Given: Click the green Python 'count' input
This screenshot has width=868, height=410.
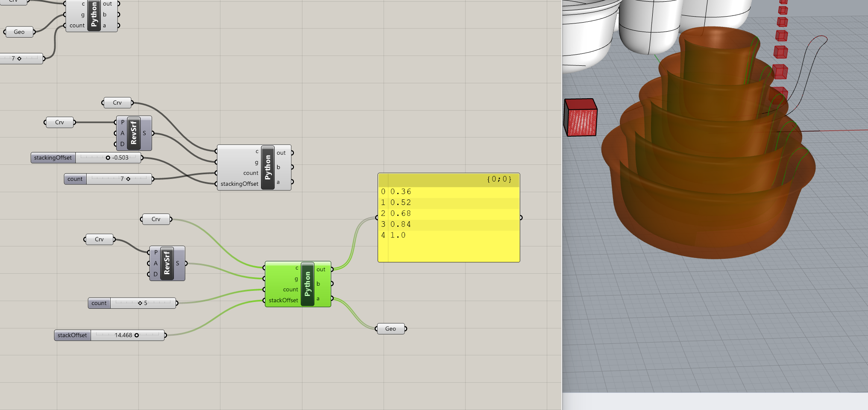Looking at the screenshot, I should (x=290, y=290).
